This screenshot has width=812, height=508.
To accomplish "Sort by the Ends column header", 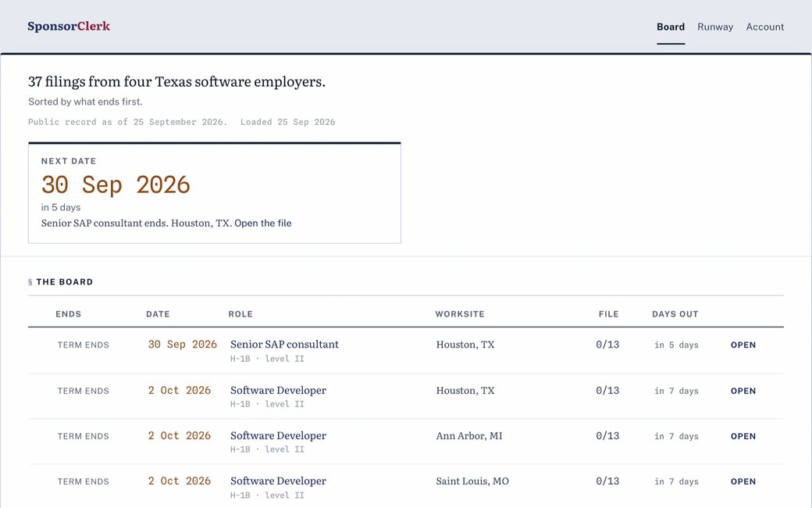I will [x=69, y=314].
